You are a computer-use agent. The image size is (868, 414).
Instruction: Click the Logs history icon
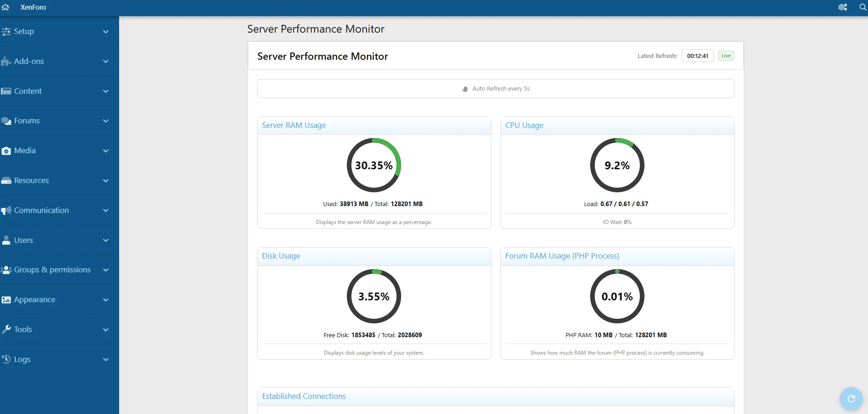(6, 359)
